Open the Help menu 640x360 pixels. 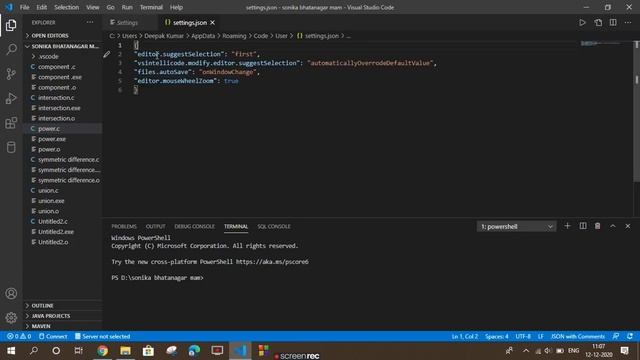(x=176, y=7)
